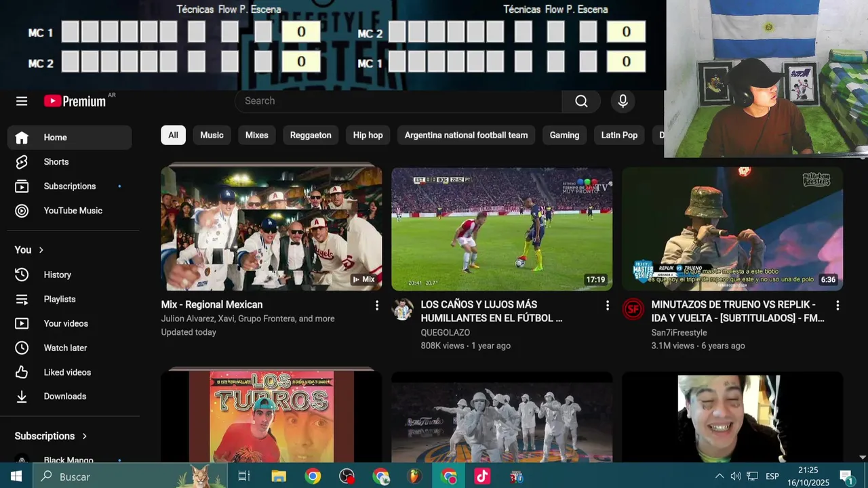Screen dimensions: 868x488
Task: Open TikTok from the taskbar
Action: pos(482,476)
